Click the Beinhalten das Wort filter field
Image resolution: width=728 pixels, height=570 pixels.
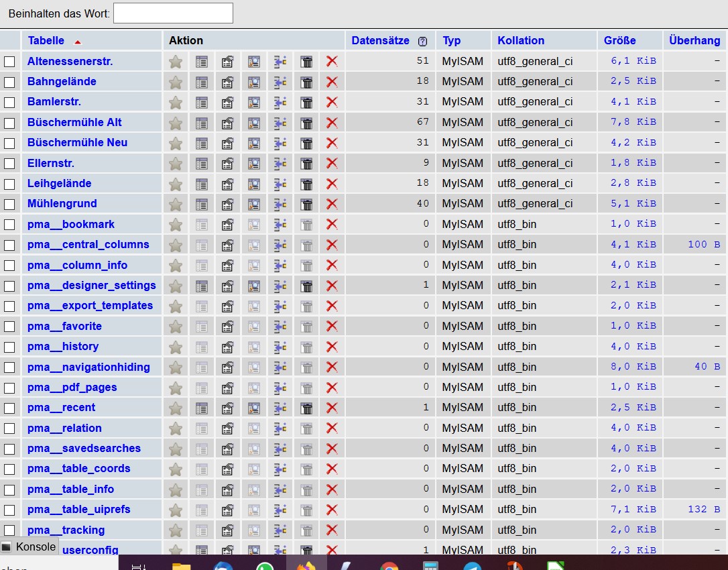[x=173, y=13]
